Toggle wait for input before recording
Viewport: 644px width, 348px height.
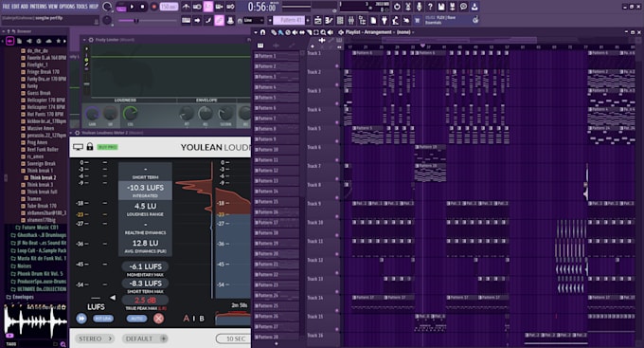(197, 7)
